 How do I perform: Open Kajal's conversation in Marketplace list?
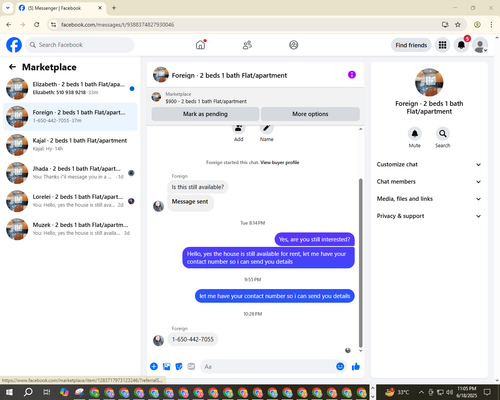pos(70,145)
